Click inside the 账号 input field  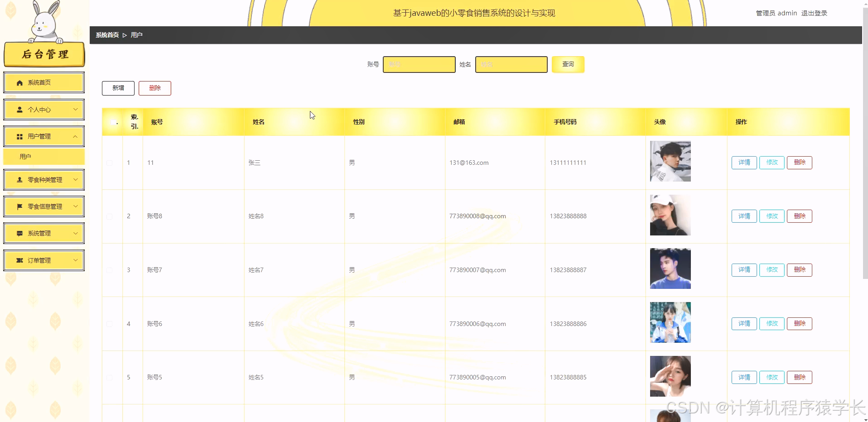(418, 64)
